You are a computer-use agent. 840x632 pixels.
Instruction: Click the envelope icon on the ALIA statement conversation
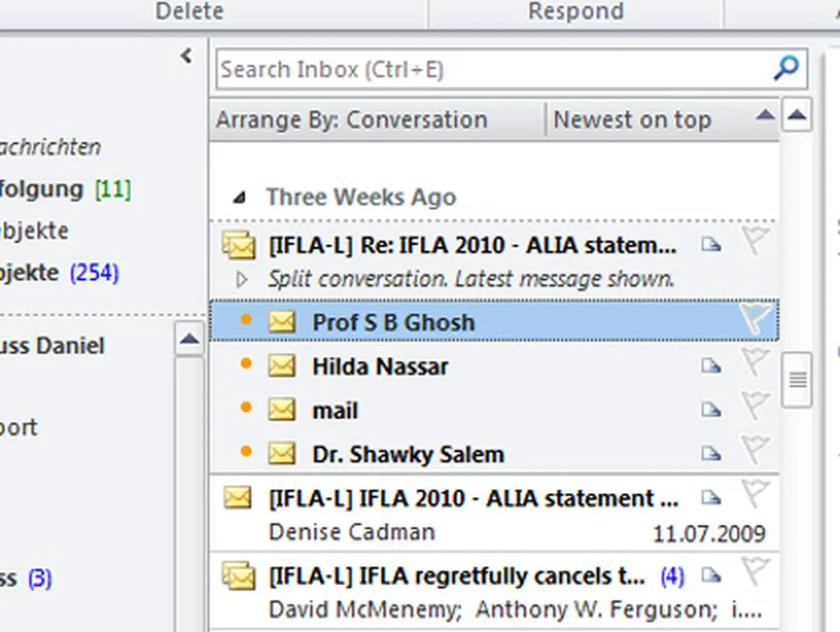[x=238, y=245]
